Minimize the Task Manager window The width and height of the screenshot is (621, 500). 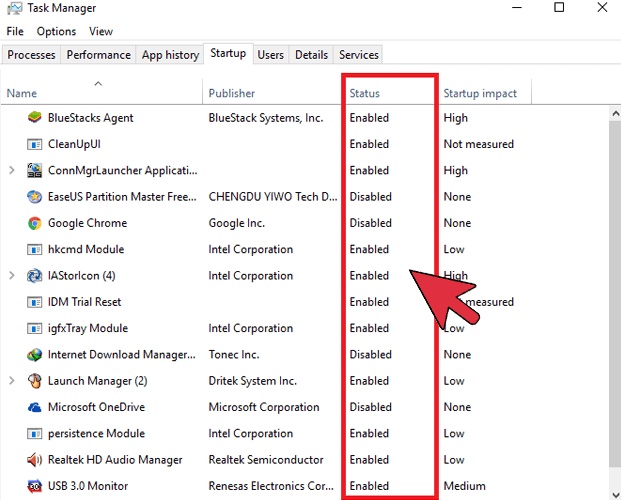tap(516, 8)
